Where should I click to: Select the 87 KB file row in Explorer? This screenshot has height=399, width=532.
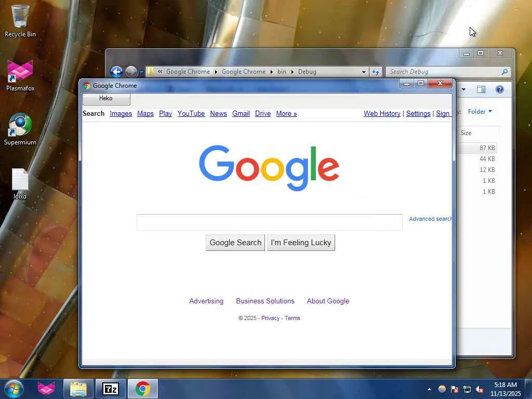477,148
